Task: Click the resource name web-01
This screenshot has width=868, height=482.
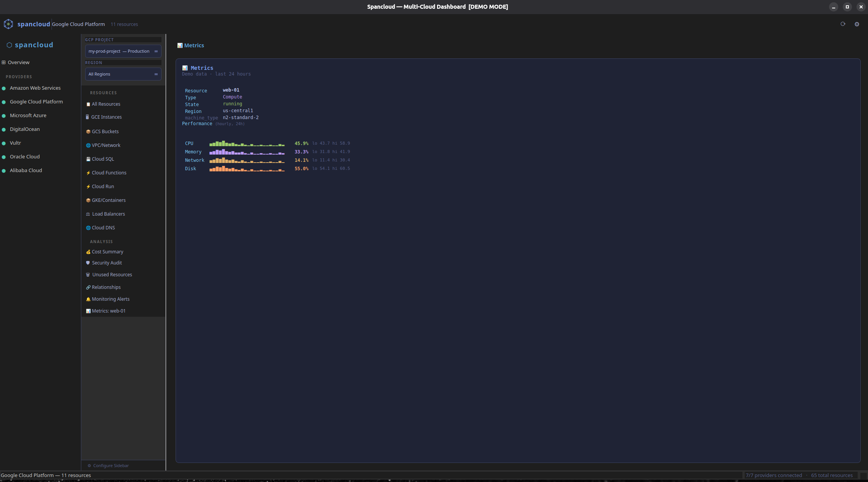Action: tap(231, 90)
